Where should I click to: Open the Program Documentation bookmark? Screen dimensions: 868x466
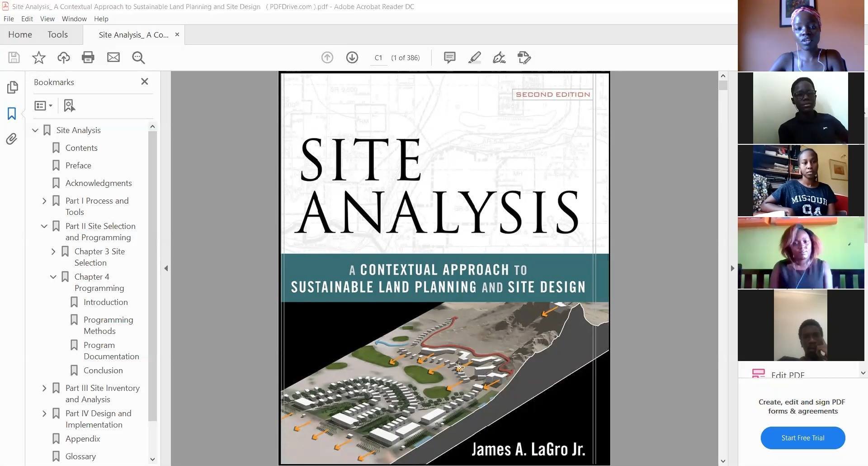click(111, 351)
